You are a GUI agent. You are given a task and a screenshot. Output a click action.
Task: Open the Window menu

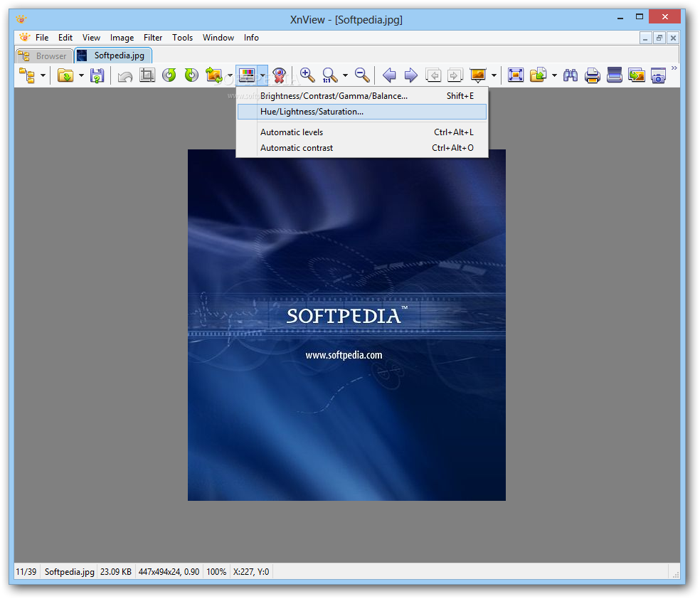pos(218,38)
